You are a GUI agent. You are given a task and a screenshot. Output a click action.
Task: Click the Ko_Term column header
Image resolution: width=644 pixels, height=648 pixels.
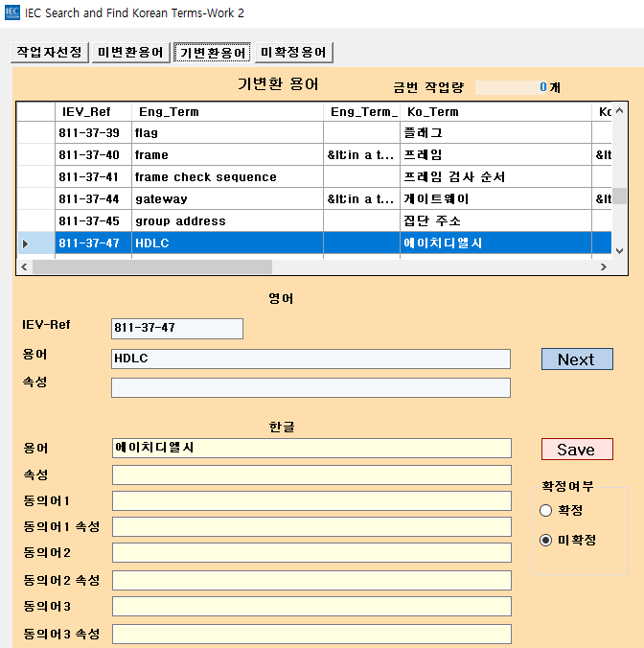click(x=495, y=111)
